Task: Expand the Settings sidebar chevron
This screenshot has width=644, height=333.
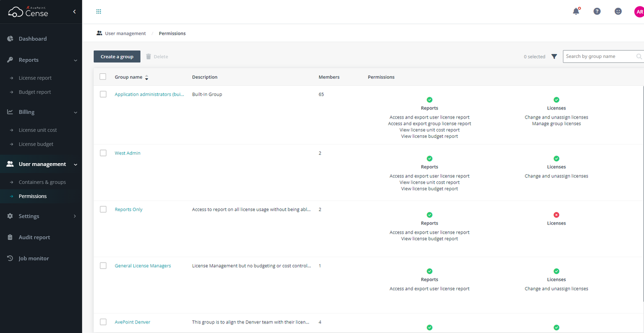Action: coord(76,216)
